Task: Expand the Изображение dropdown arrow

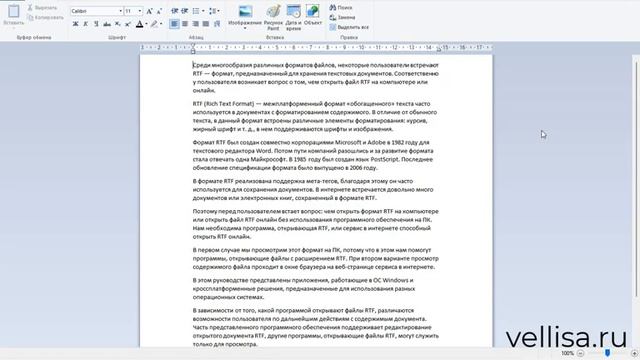Action: pyautogui.click(x=245, y=28)
